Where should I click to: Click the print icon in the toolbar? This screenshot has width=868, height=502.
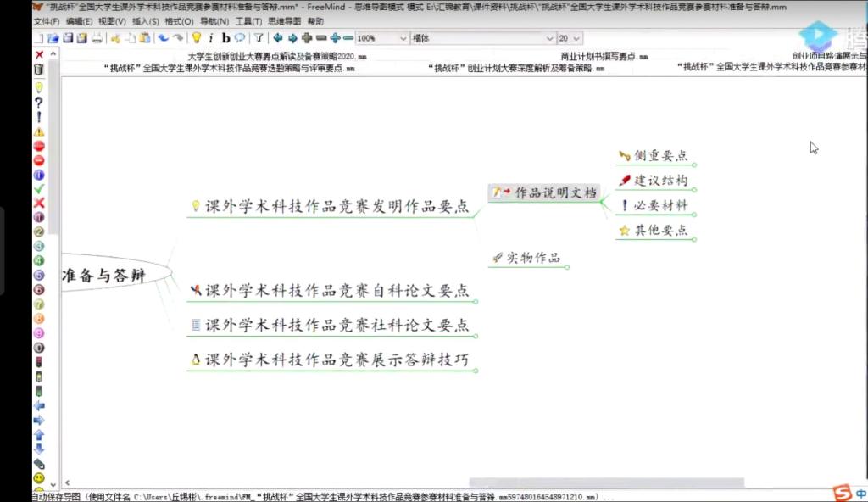(x=97, y=38)
